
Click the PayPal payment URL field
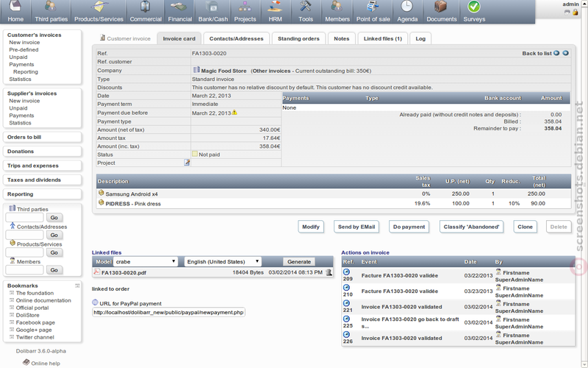pyautogui.click(x=168, y=312)
